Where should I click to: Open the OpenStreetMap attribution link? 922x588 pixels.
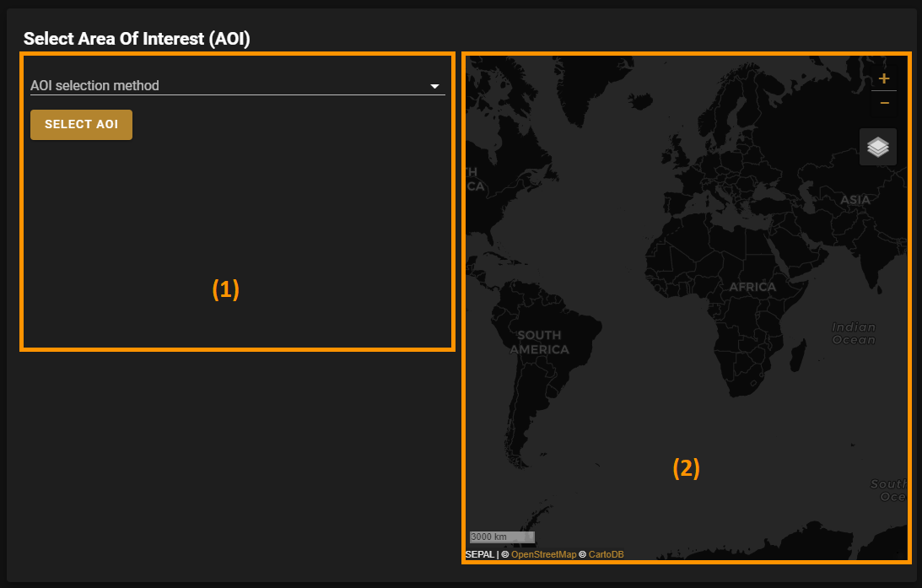tap(543, 554)
